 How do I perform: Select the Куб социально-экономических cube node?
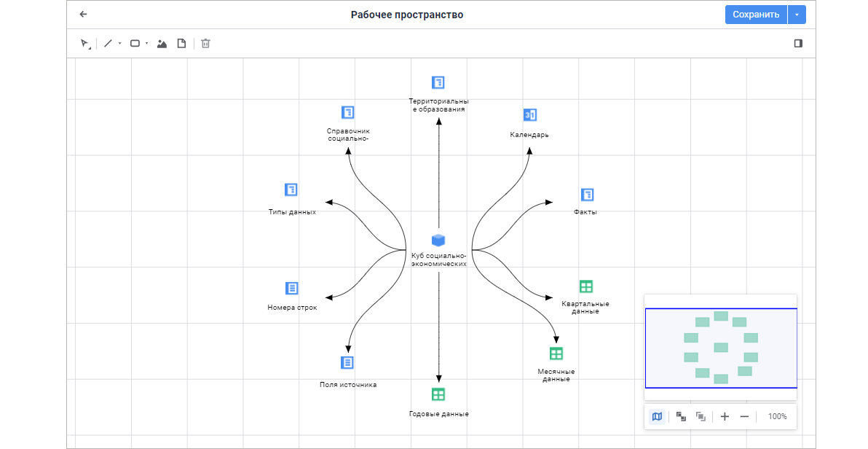[x=438, y=241]
